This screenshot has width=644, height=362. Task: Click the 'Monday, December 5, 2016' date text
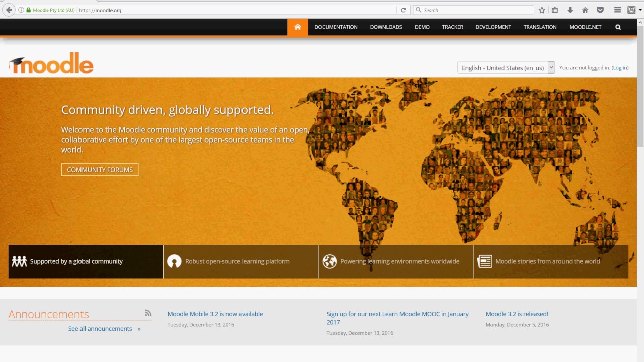[517, 325]
